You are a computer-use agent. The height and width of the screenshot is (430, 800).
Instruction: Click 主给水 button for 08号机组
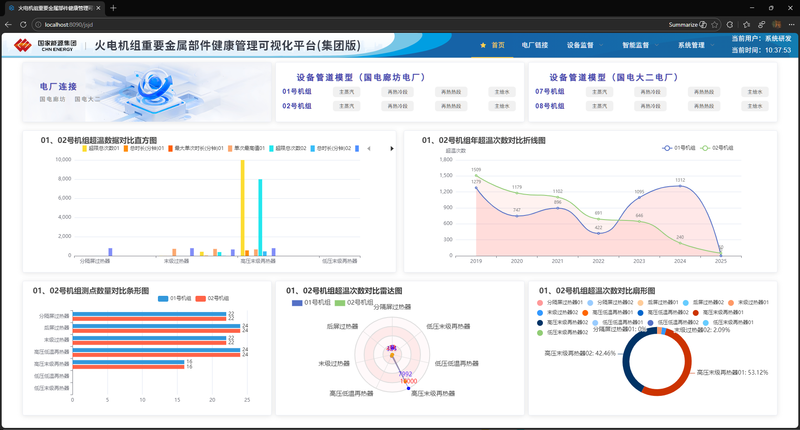(754, 105)
